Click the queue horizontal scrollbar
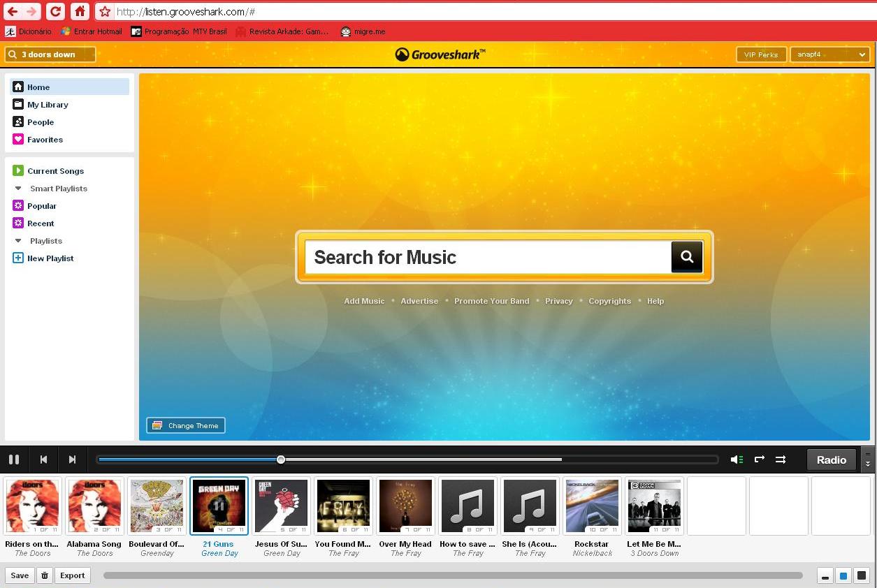Viewport: 877px width, 588px height. tap(453, 575)
